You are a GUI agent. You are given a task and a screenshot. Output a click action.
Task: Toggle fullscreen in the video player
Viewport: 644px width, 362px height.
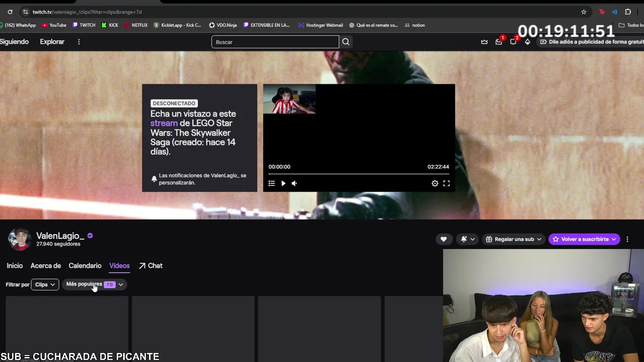(x=446, y=184)
